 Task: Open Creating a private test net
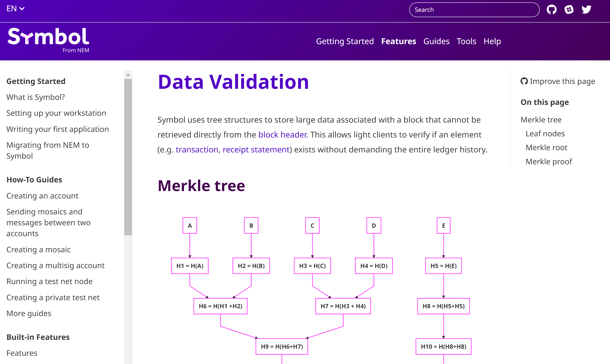click(x=53, y=298)
